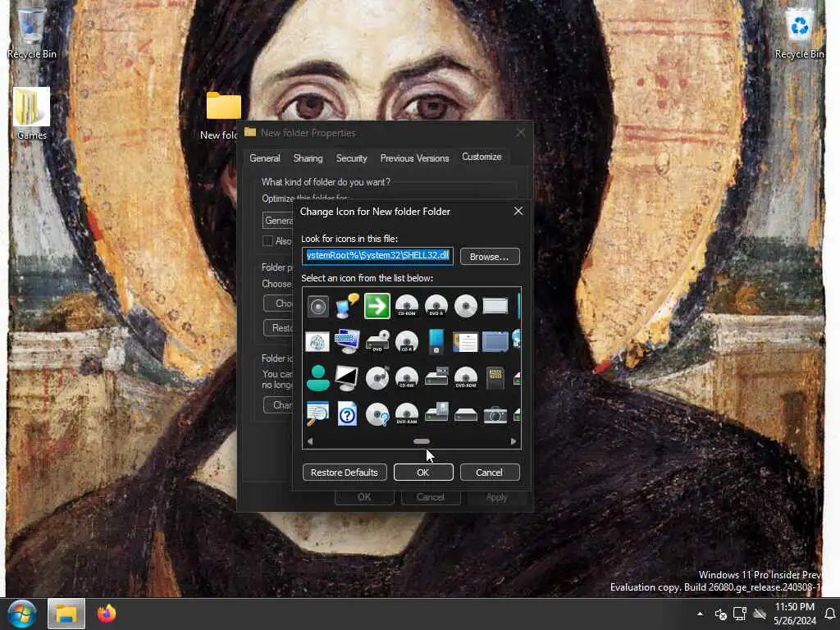Pick the unlabeled blank disc icon
The image size is (840, 630).
[466, 307]
